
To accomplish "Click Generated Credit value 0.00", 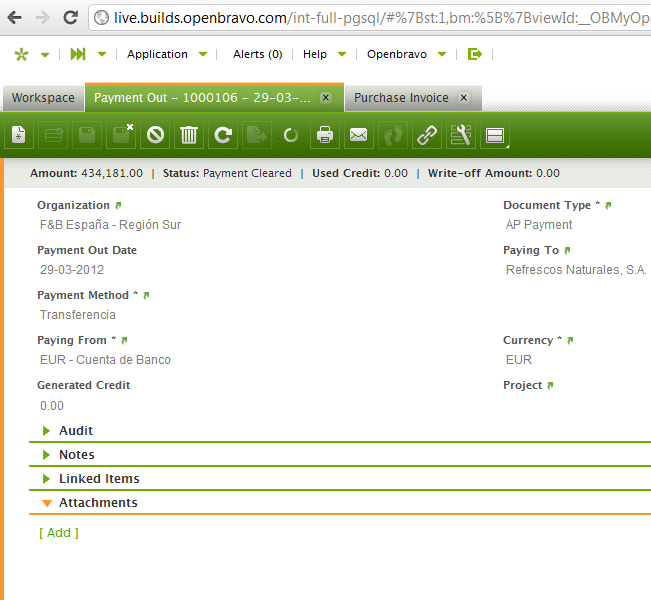I will 52,406.
